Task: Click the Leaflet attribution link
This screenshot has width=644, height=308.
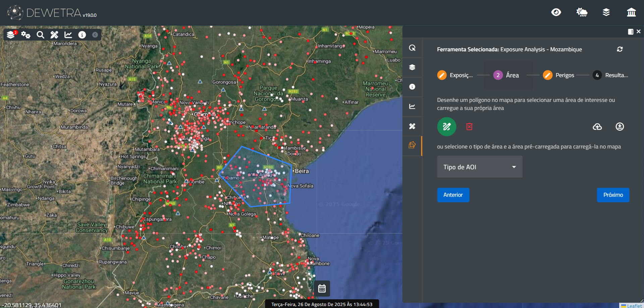Action: (634, 306)
